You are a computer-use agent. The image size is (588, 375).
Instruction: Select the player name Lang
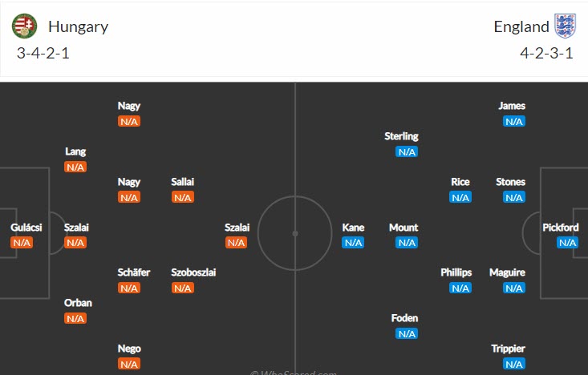point(75,151)
